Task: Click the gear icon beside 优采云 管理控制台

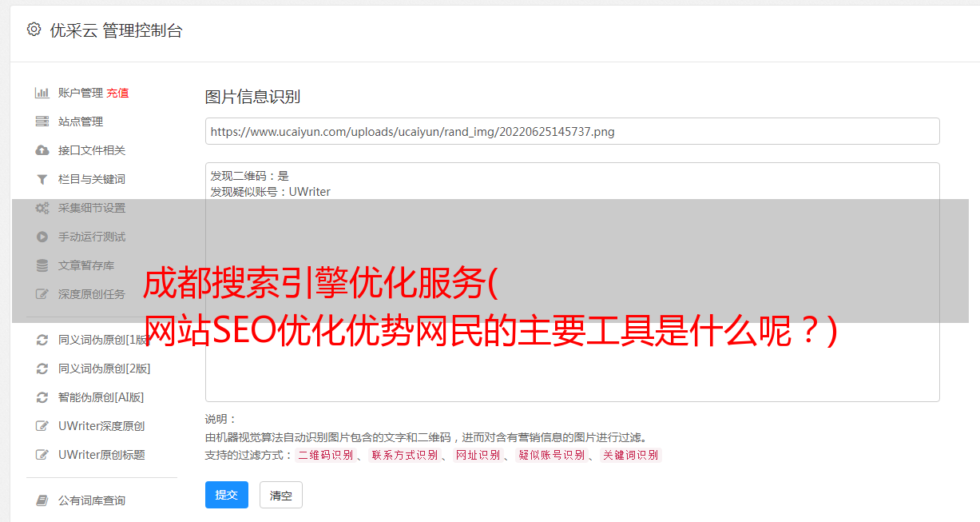Action: [34, 30]
